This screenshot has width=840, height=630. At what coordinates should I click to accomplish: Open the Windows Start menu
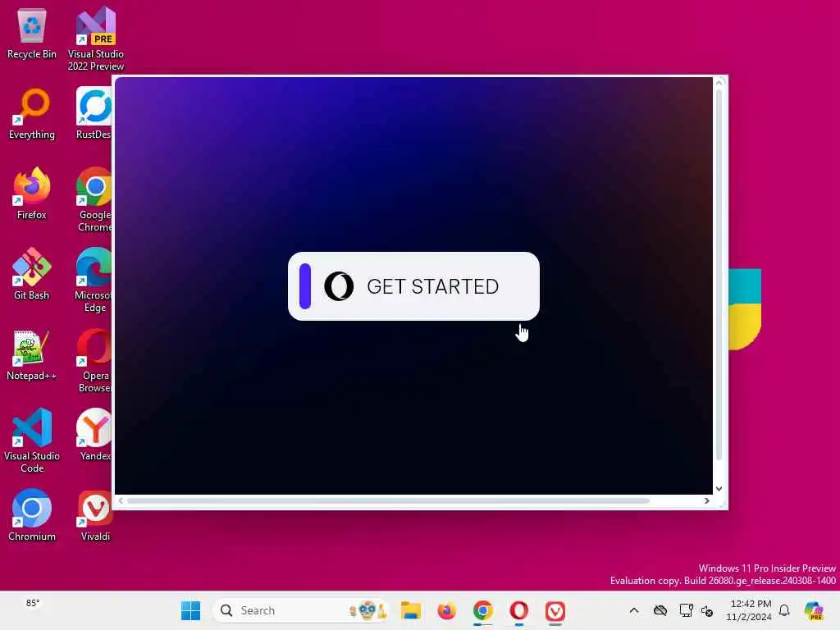tap(190, 610)
